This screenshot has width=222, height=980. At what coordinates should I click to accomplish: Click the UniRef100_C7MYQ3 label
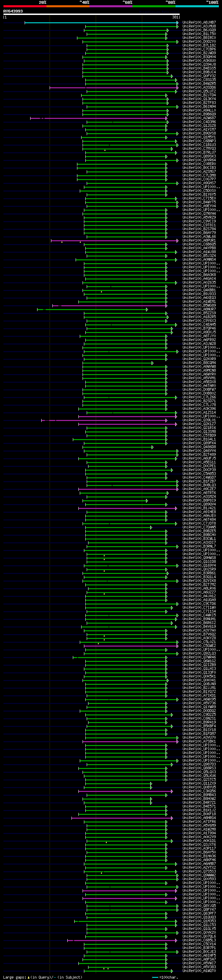[x=199, y=148]
